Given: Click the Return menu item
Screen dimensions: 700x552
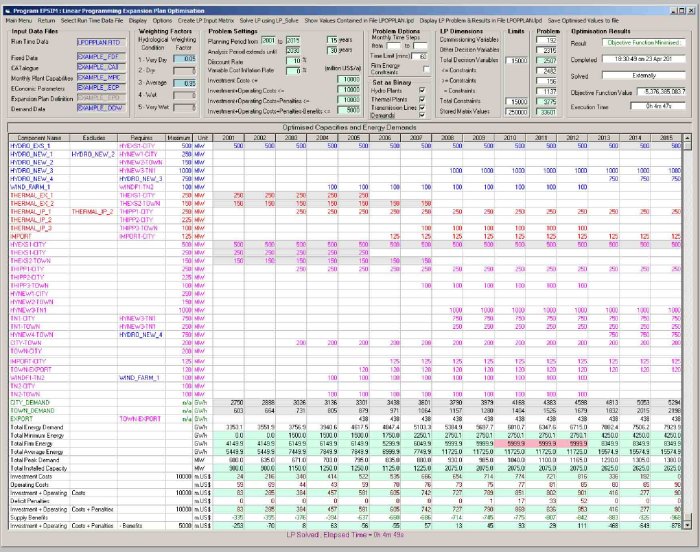Looking at the screenshot, I should point(47,19).
